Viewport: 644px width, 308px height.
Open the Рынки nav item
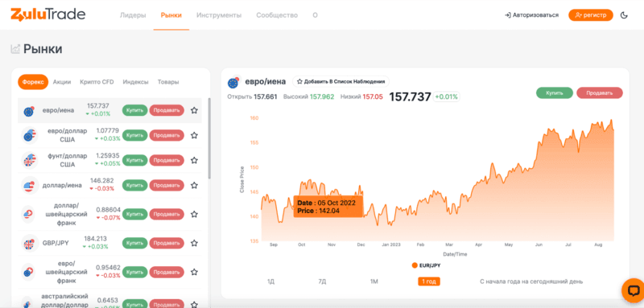171,15
